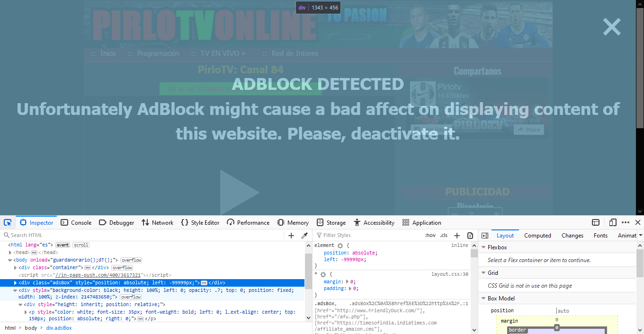Collapse the Box Model section
Viewport: 644px width, 334px height.
[x=483, y=299]
